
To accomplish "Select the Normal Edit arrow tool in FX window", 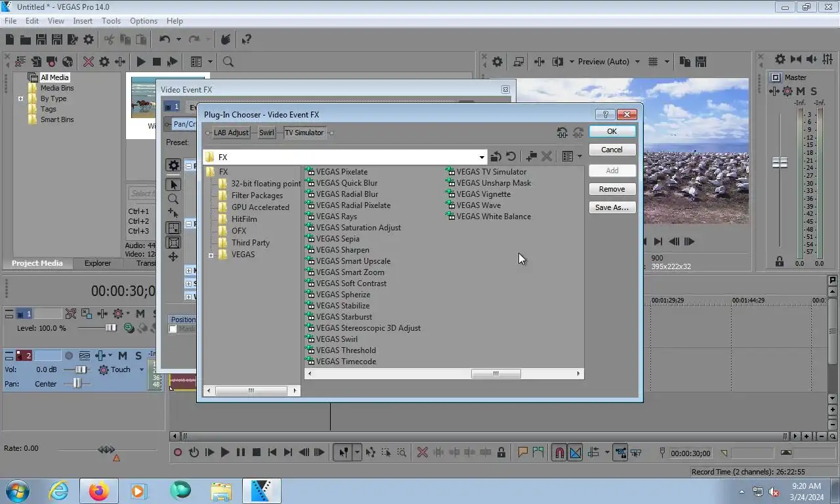I will 173,185.
